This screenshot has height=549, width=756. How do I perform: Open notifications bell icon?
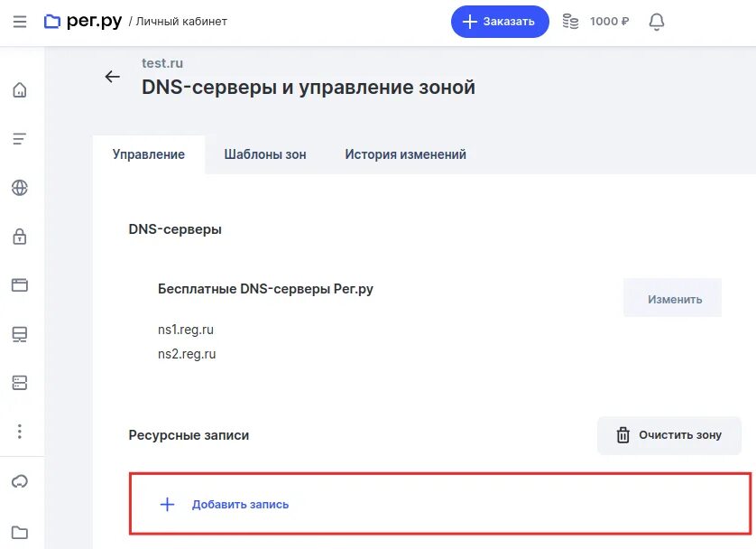656,21
